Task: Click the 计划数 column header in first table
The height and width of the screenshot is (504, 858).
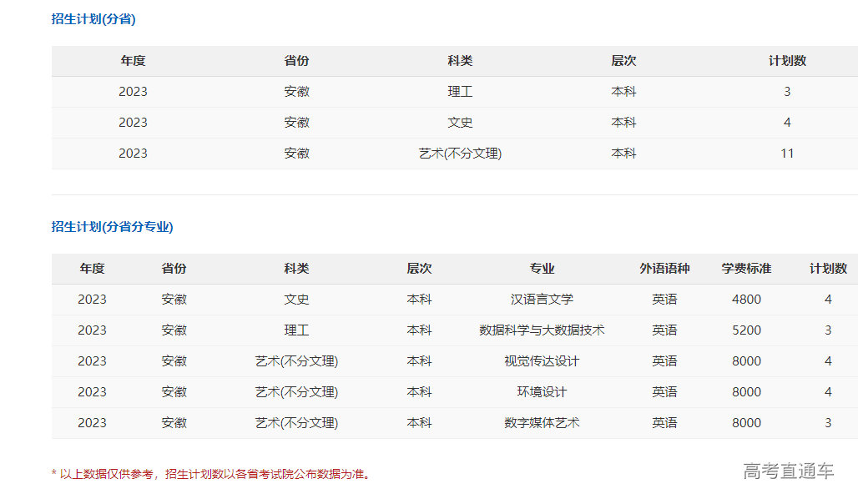Action: [x=786, y=60]
